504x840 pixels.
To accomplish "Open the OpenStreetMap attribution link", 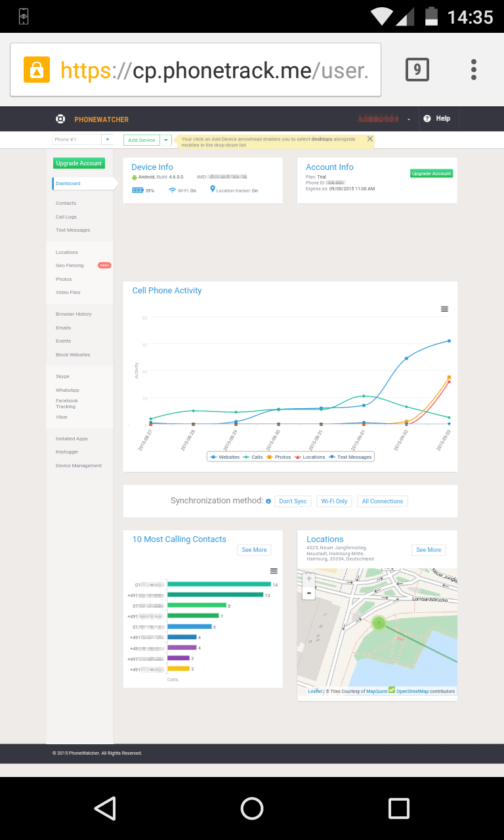I will [412, 691].
